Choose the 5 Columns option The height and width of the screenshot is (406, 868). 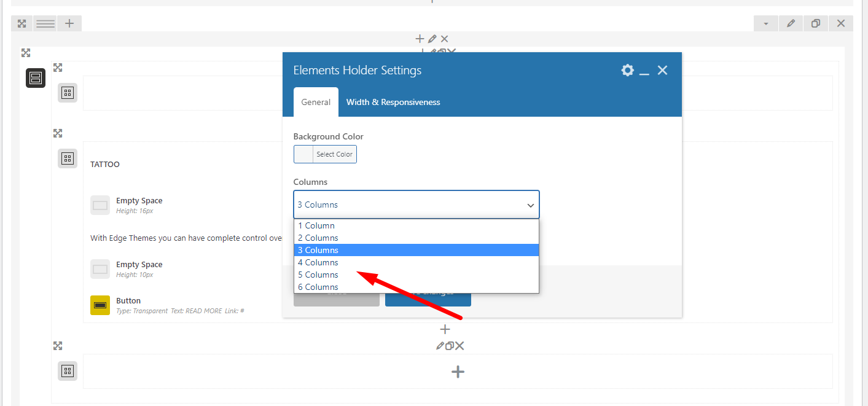point(416,275)
